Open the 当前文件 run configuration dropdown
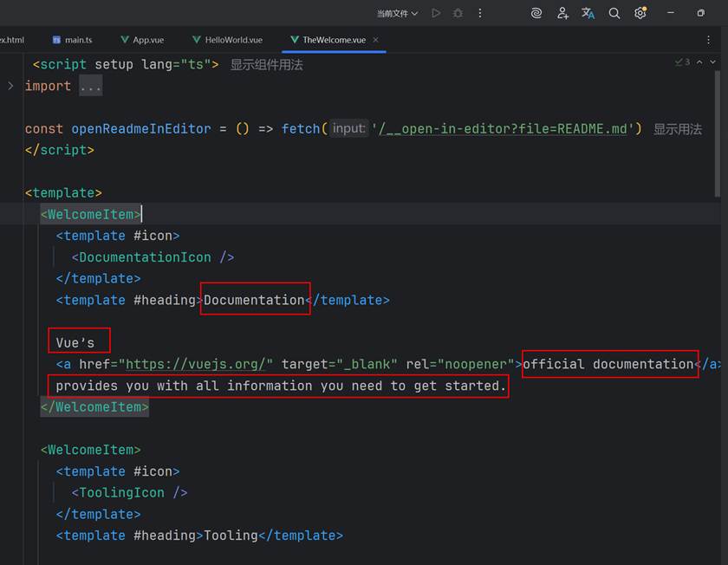 397,14
